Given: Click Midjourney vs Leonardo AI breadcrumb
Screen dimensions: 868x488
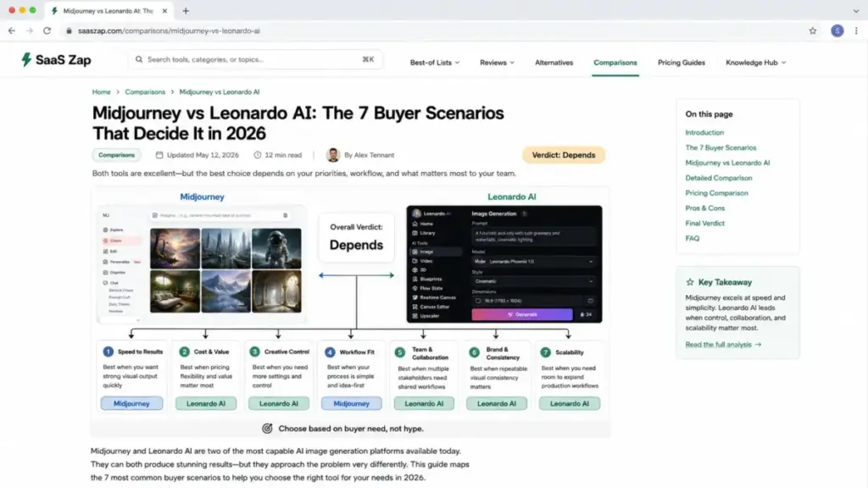Looking at the screenshot, I should pyautogui.click(x=220, y=91).
